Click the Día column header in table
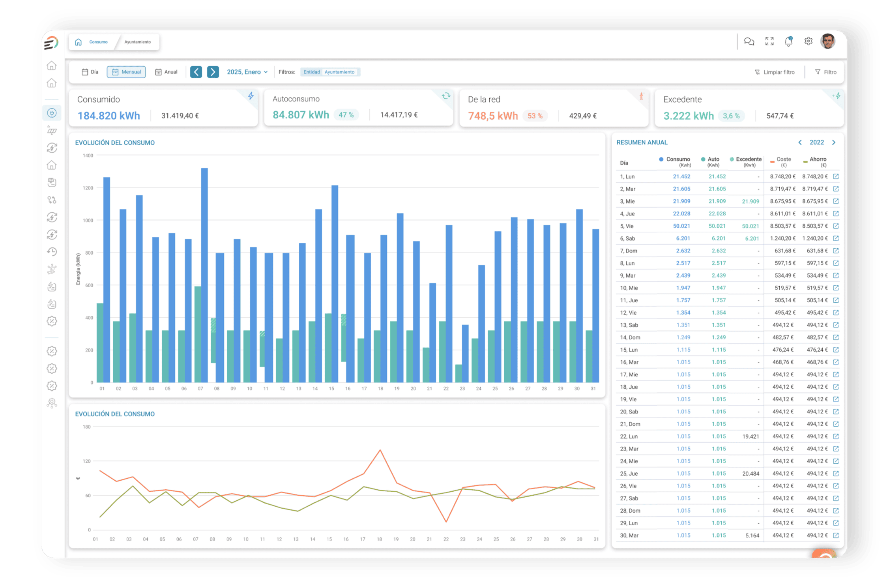889x588 pixels. [624, 163]
